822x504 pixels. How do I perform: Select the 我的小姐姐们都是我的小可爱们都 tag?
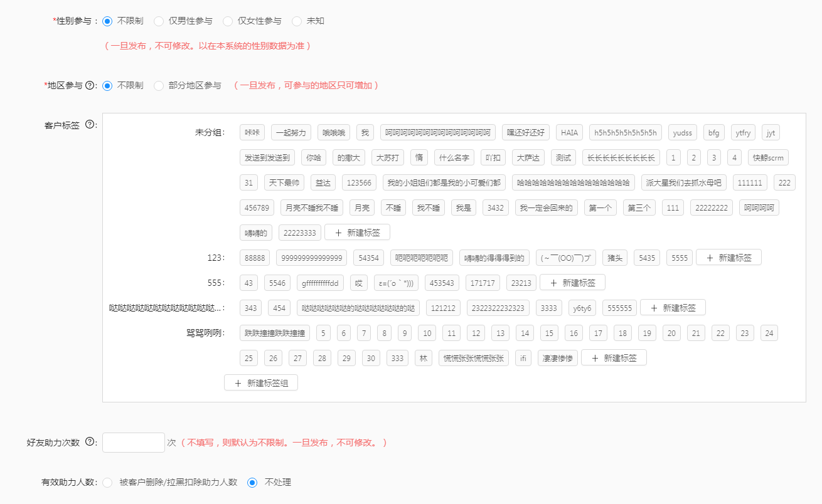tap(444, 182)
